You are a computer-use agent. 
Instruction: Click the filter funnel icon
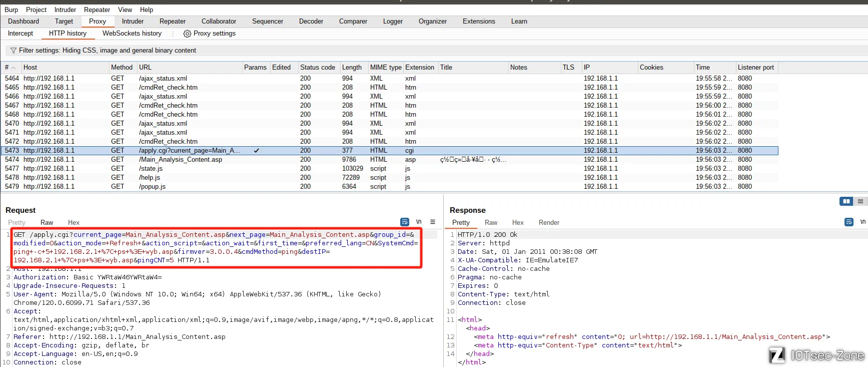[14, 51]
